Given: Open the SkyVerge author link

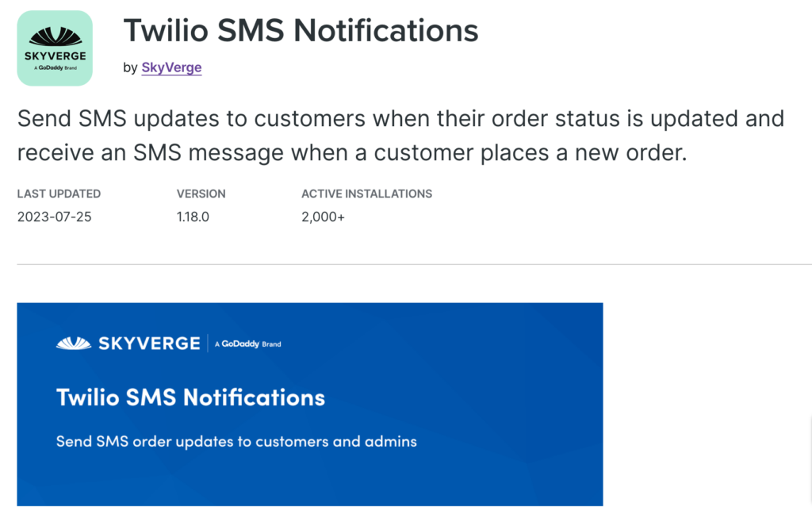Looking at the screenshot, I should 171,67.
